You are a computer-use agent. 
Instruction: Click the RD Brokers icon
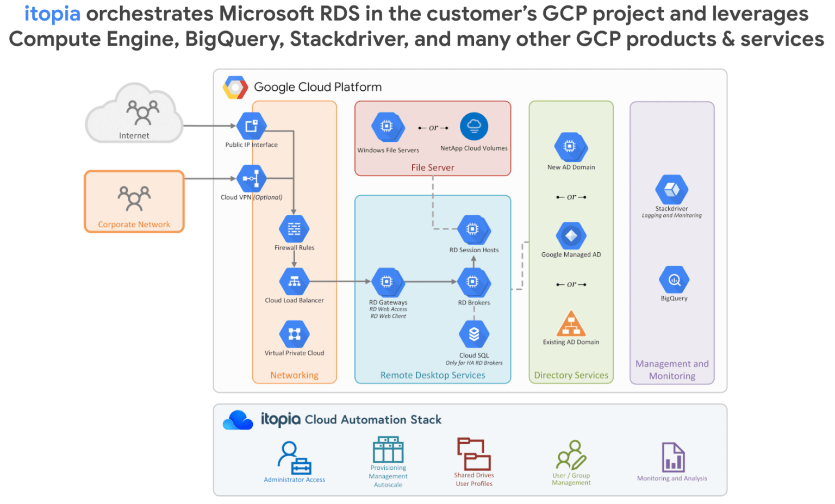(x=473, y=282)
